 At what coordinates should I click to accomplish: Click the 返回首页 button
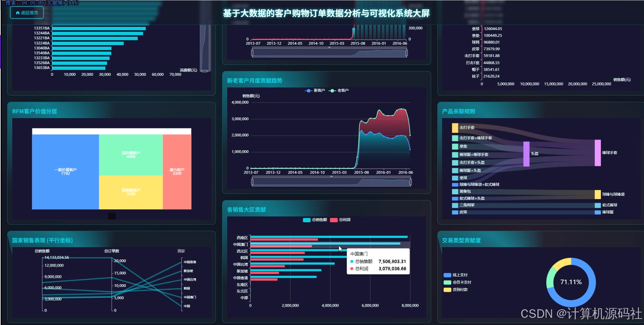click(x=27, y=13)
